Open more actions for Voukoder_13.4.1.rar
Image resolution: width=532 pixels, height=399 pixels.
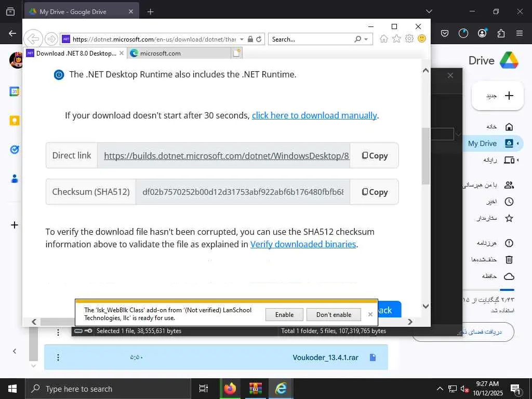pos(58,357)
